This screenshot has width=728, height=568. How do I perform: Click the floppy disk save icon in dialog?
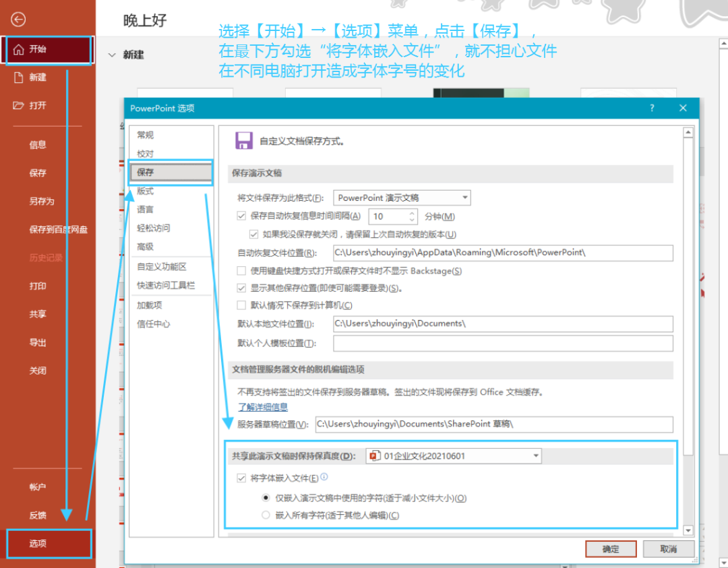[x=243, y=141]
